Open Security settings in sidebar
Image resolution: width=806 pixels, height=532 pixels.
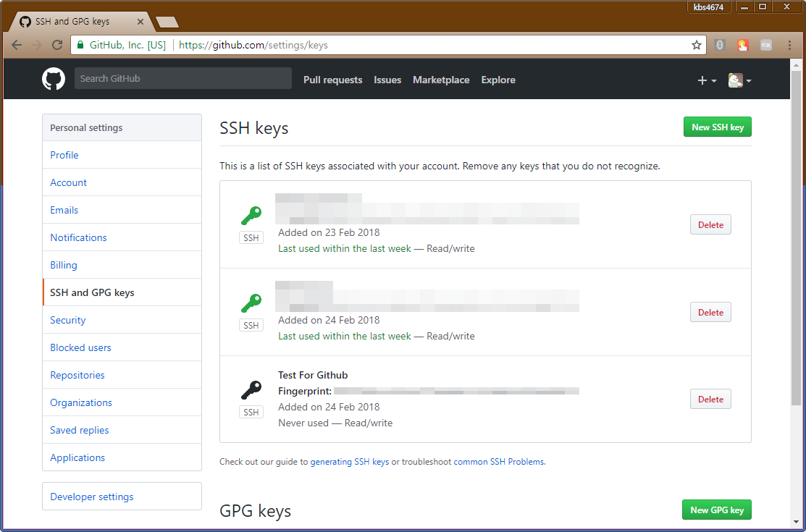click(x=122, y=320)
